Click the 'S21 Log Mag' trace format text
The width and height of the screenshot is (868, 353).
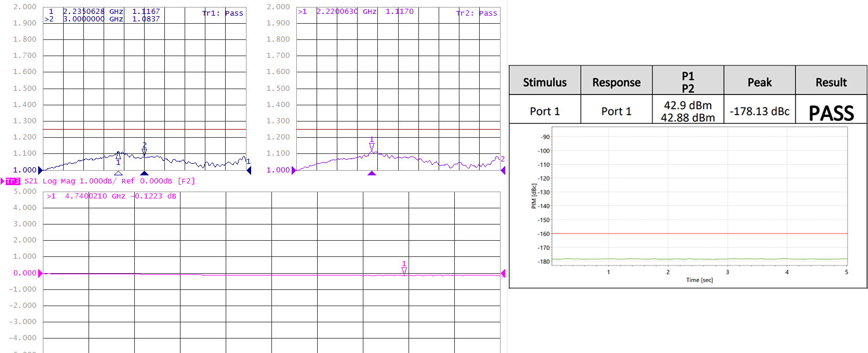click(58, 181)
